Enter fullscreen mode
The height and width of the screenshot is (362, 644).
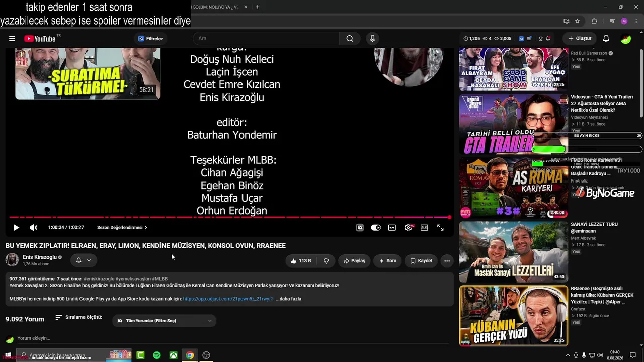440,228
